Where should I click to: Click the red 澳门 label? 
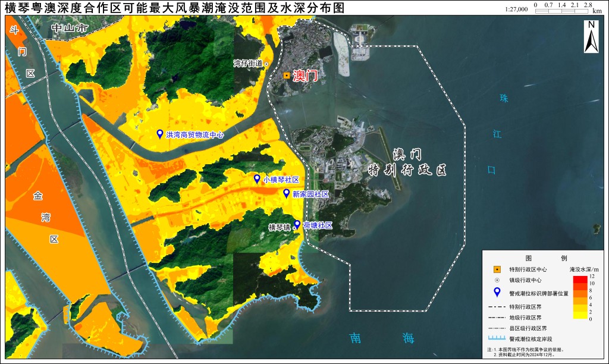(305, 76)
